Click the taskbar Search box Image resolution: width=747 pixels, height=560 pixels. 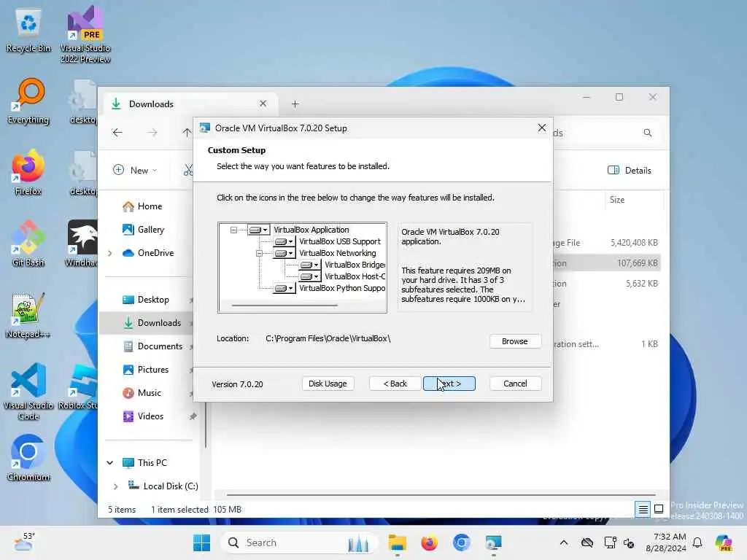[x=300, y=542]
